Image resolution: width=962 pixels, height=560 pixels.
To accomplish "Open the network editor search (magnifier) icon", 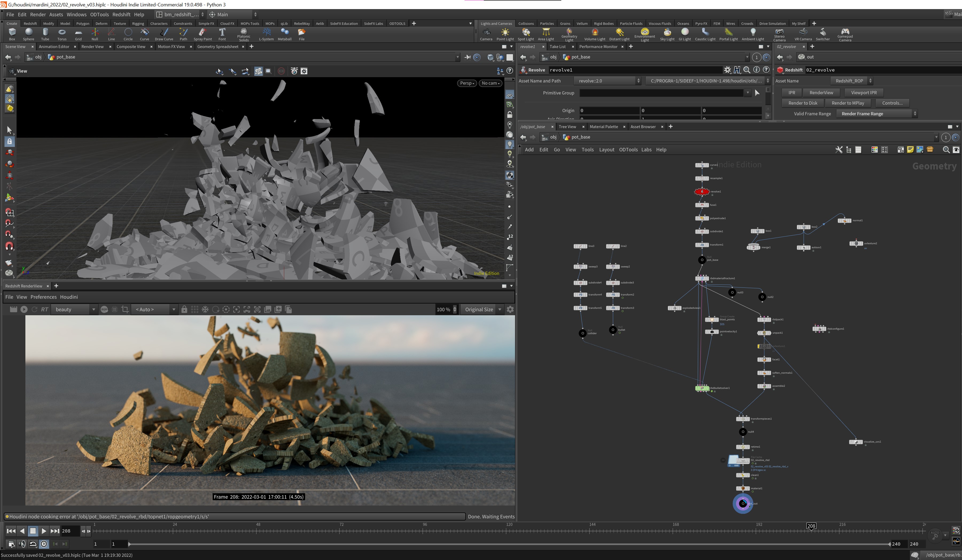I will click(946, 150).
